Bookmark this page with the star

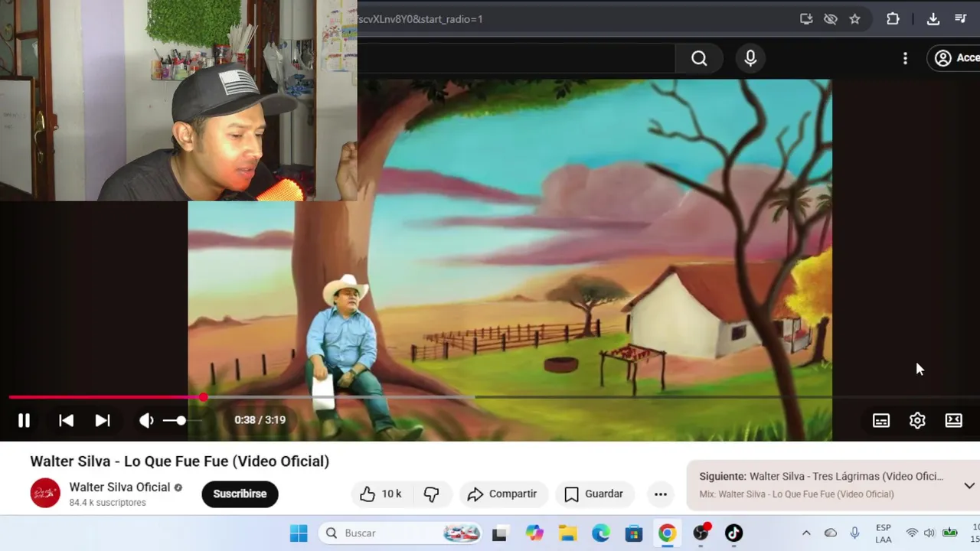pos(854,19)
